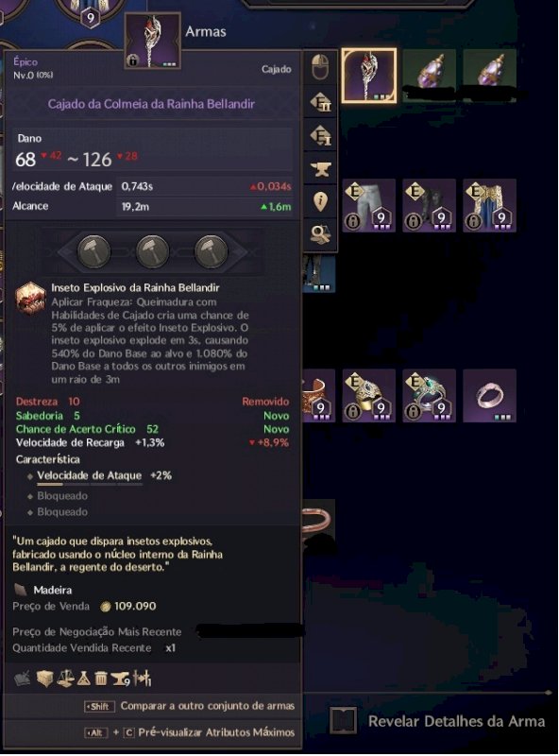Toggle the Revelar Detalhes da Arma checkbox
This screenshot has width=559, height=756.
click(x=344, y=721)
